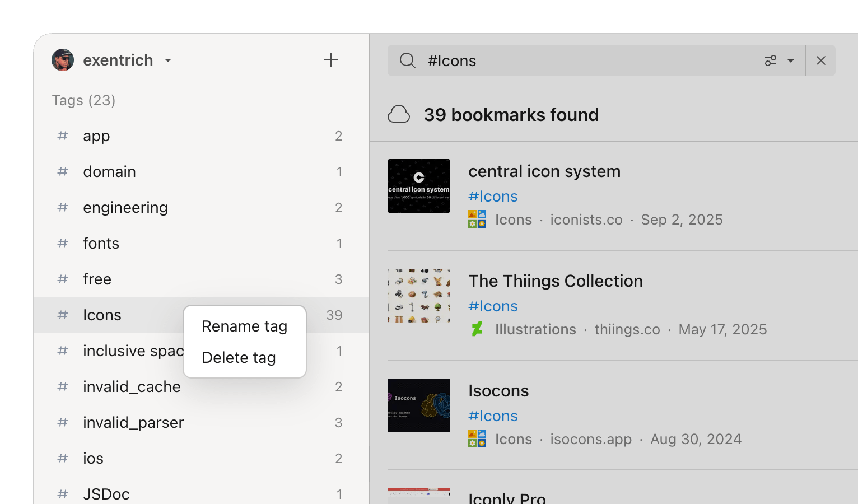Clear the search with the X button
Image resolution: width=858 pixels, height=504 pixels.
[821, 60]
